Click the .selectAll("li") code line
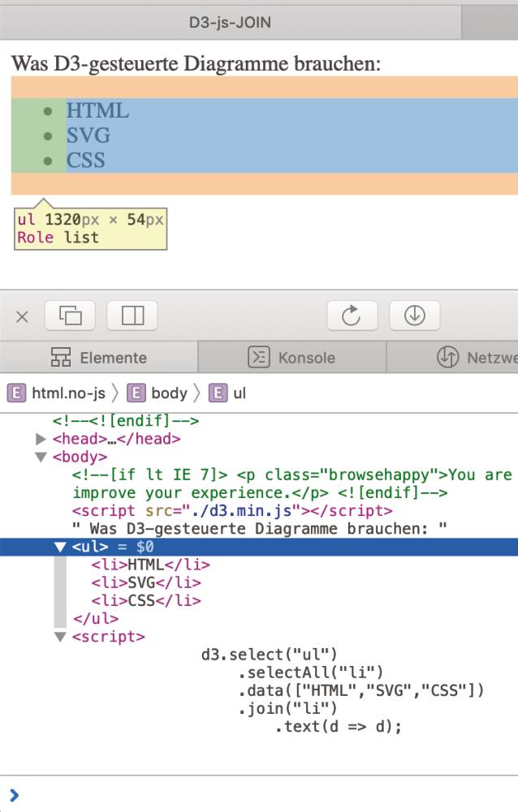This screenshot has width=518, height=812. pos(311,672)
